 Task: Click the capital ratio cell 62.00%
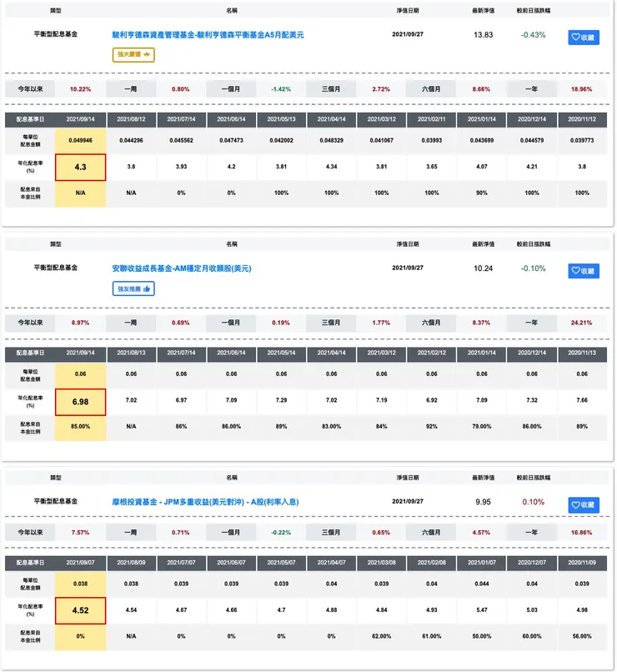(x=381, y=636)
